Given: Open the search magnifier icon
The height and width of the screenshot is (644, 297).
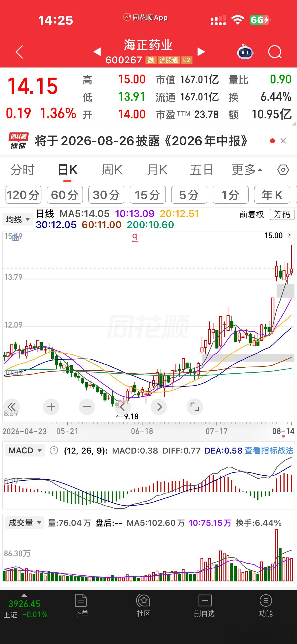Looking at the screenshot, I should (x=275, y=52).
